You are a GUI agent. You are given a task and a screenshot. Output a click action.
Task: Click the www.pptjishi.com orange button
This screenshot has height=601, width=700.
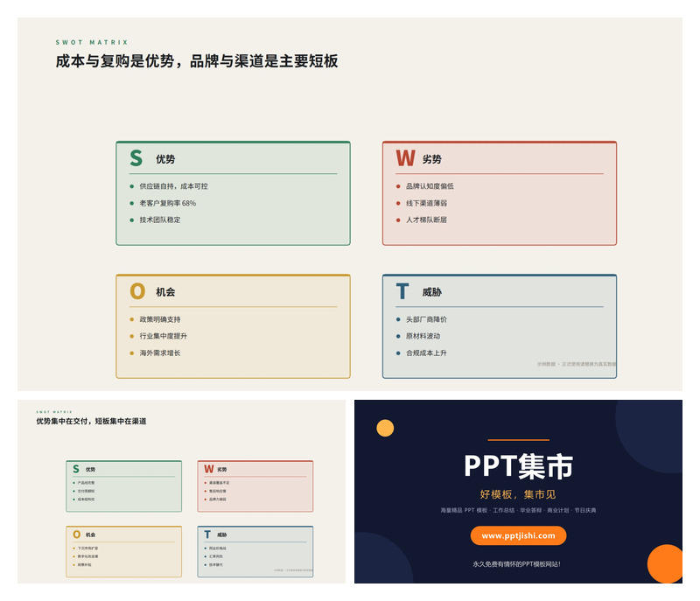click(x=518, y=535)
